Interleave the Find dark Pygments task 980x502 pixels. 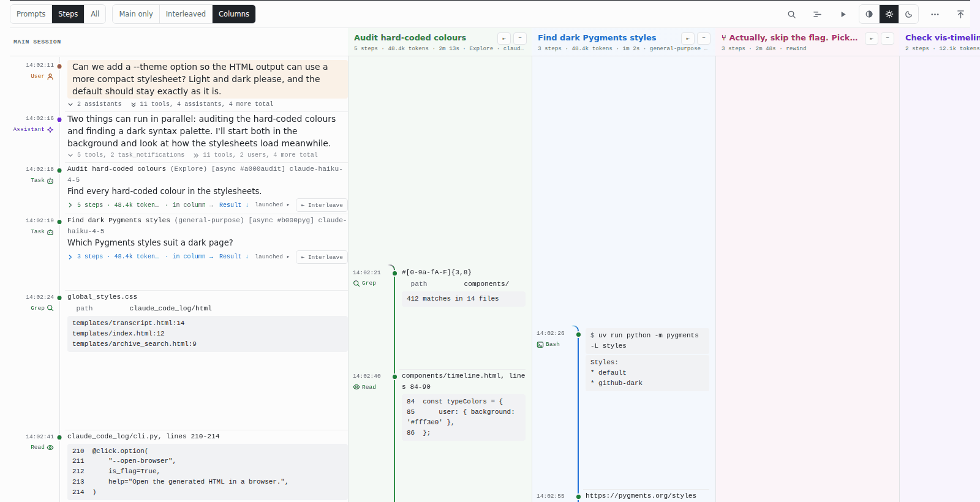(322, 257)
